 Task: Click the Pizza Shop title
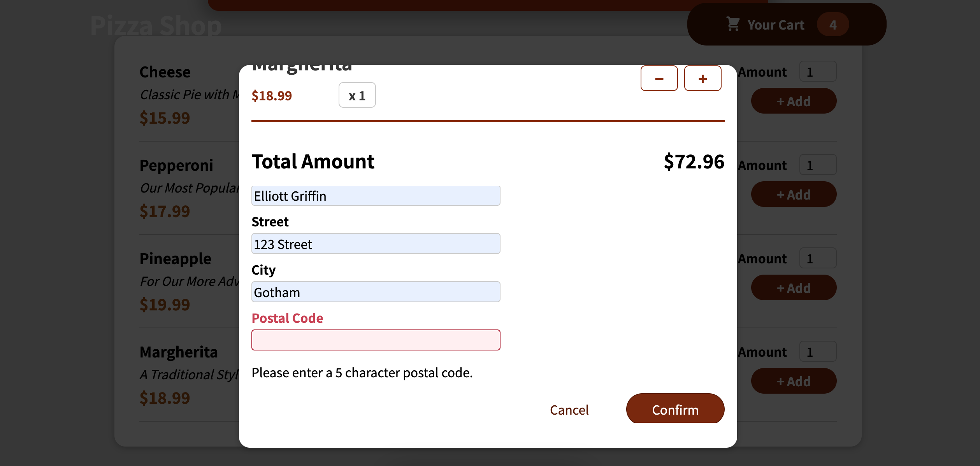pyautogui.click(x=155, y=25)
